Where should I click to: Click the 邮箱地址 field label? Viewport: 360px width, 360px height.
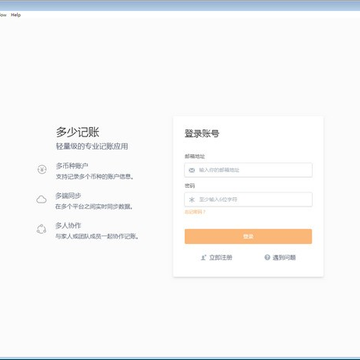click(x=195, y=156)
